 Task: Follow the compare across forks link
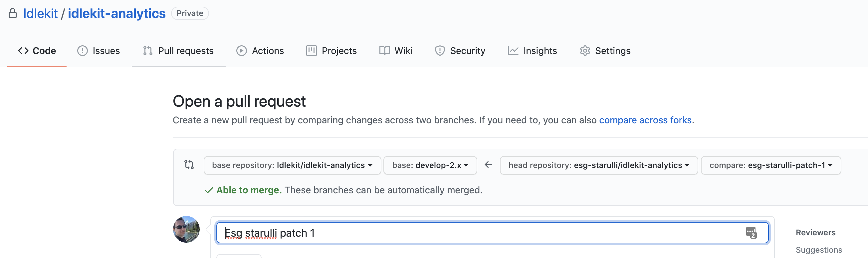645,120
